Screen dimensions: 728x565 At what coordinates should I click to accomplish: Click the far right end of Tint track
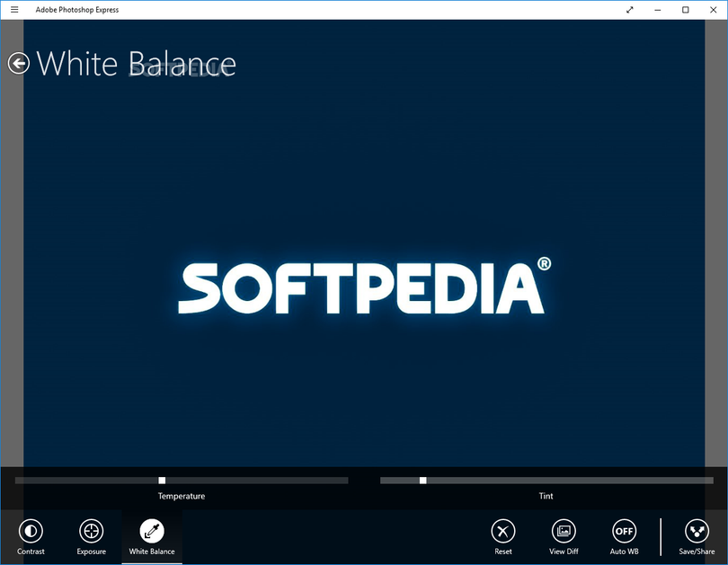710,481
